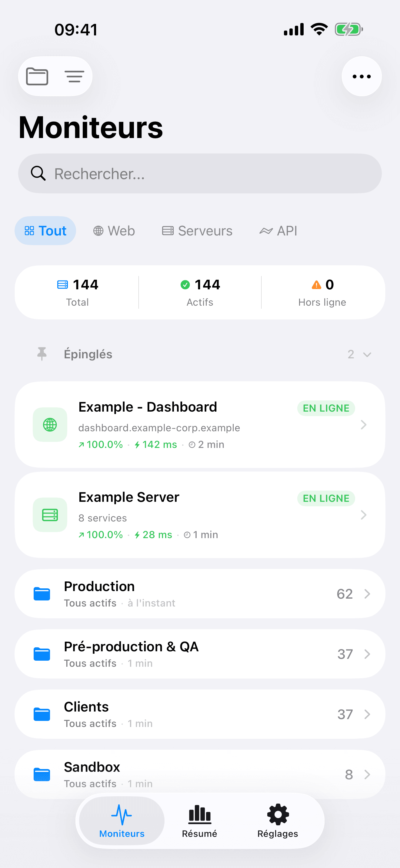Filter monitors by API
The width and height of the screenshot is (400, 868).
tap(278, 231)
